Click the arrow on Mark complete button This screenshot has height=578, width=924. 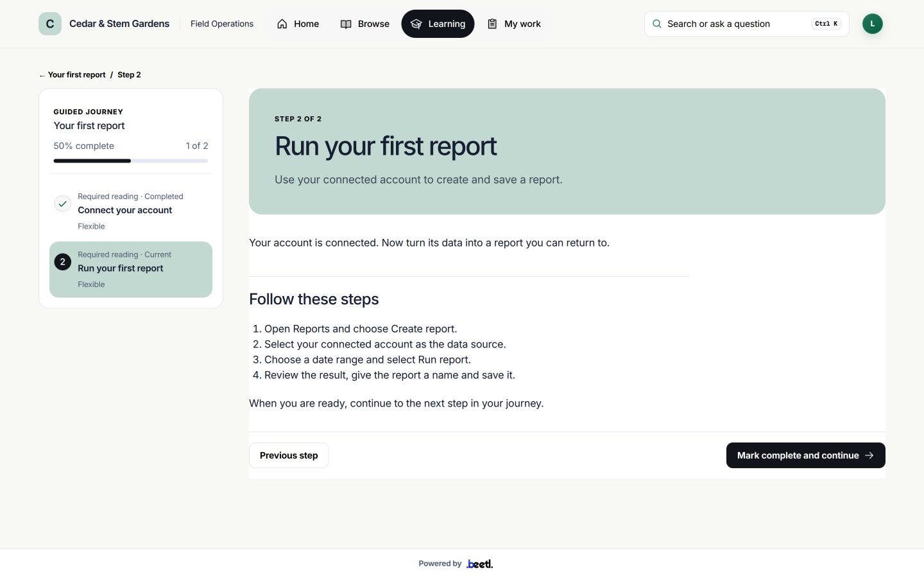pos(869,455)
